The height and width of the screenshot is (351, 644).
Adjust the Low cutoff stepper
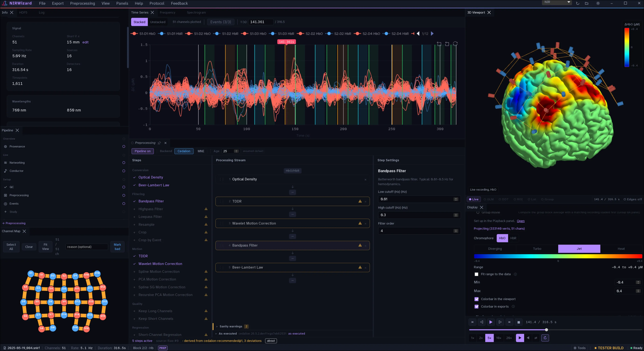456,199
